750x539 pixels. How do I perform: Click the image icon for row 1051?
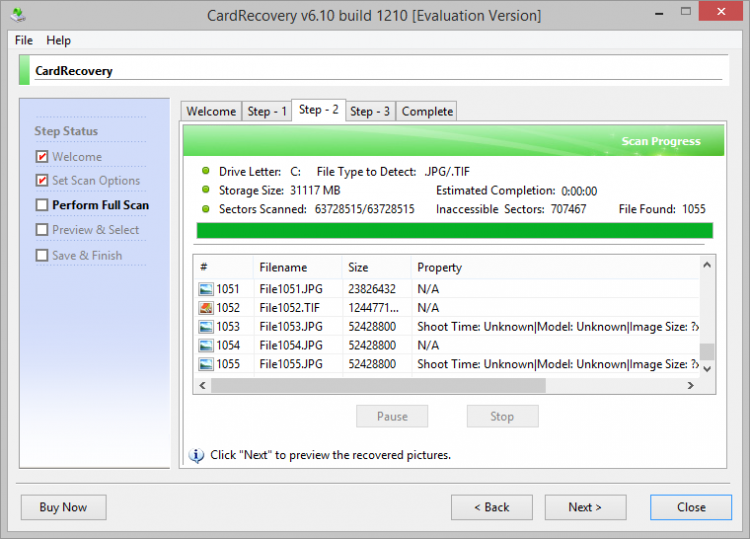[206, 289]
